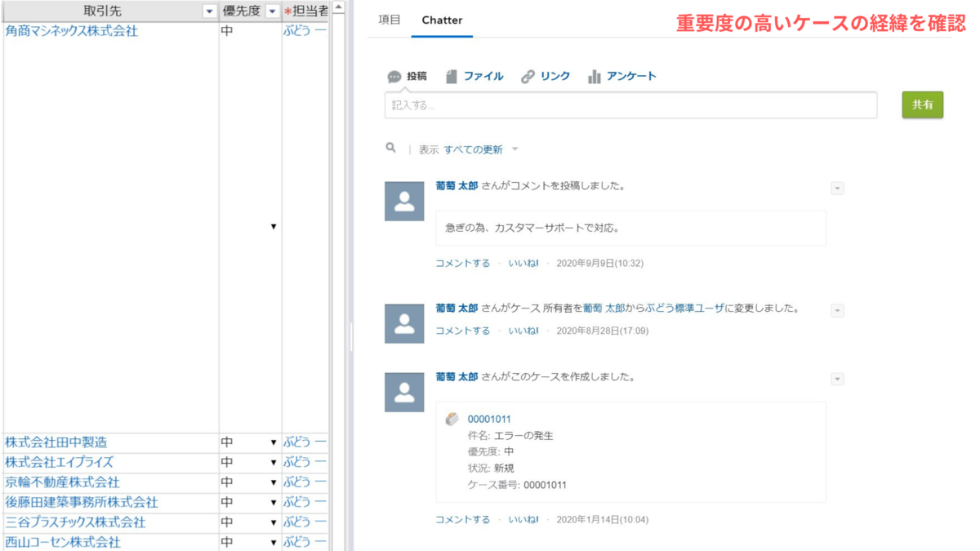The image size is (980, 551).
Task: Like the カスタマーサポート comment
Action: coord(523,264)
